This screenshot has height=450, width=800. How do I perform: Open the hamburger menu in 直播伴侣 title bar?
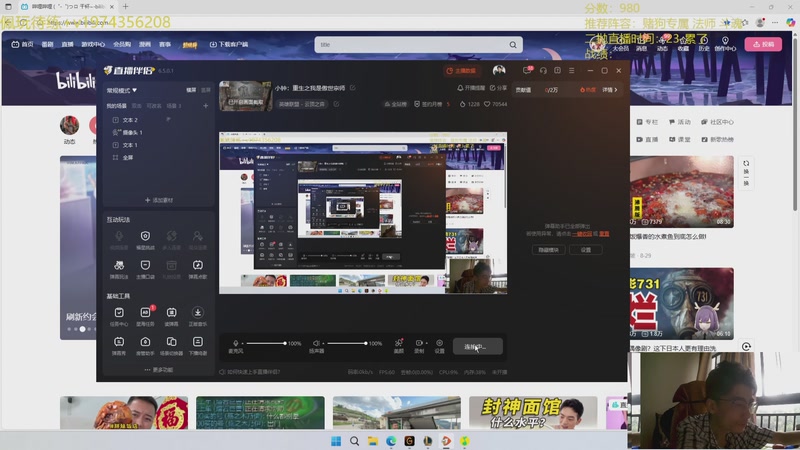click(x=571, y=70)
